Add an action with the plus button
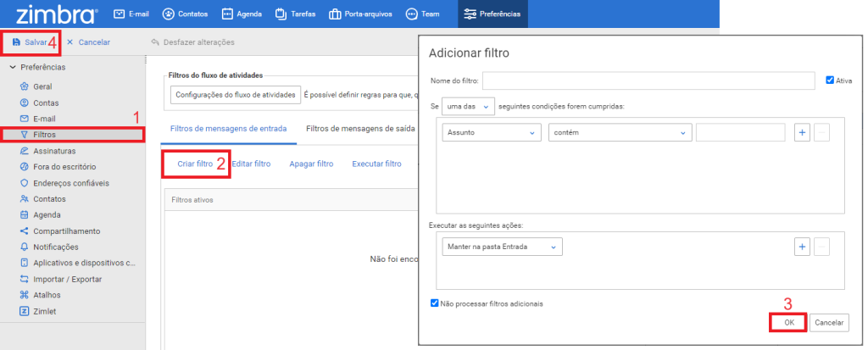Image resolution: width=868 pixels, height=350 pixels. click(x=802, y=247)
